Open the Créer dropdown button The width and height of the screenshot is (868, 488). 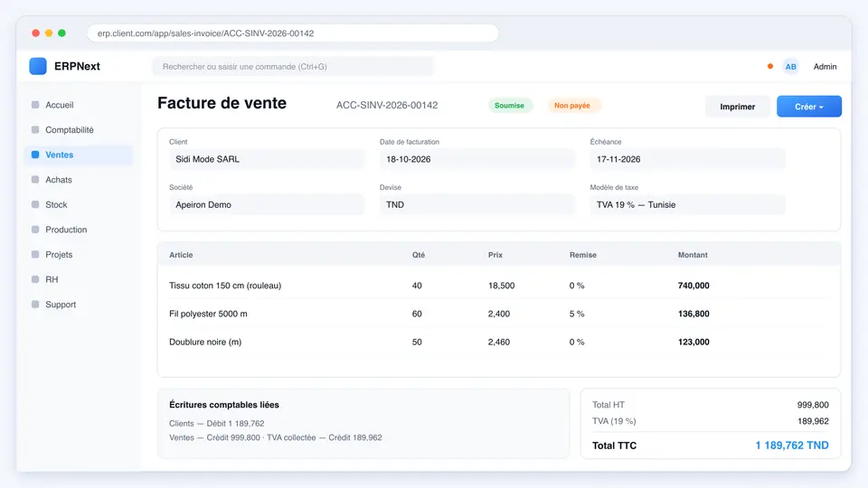(808, 107)
